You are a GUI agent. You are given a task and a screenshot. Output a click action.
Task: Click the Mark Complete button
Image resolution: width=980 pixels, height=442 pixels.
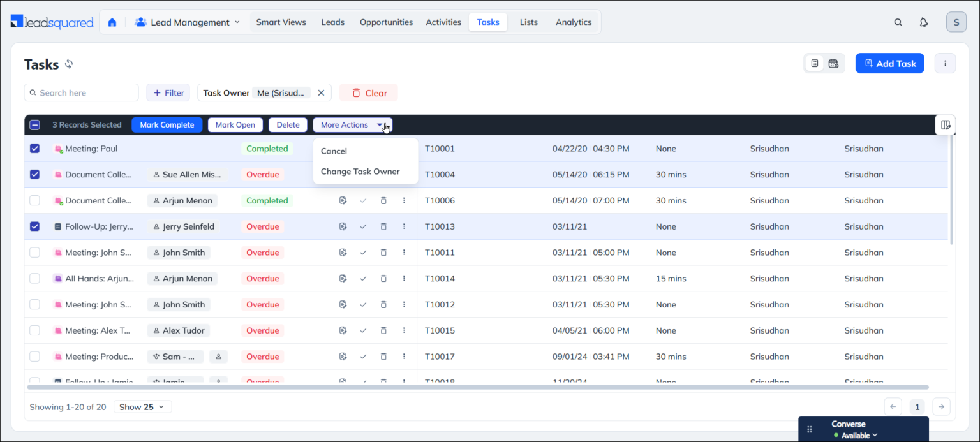(167, 125)
